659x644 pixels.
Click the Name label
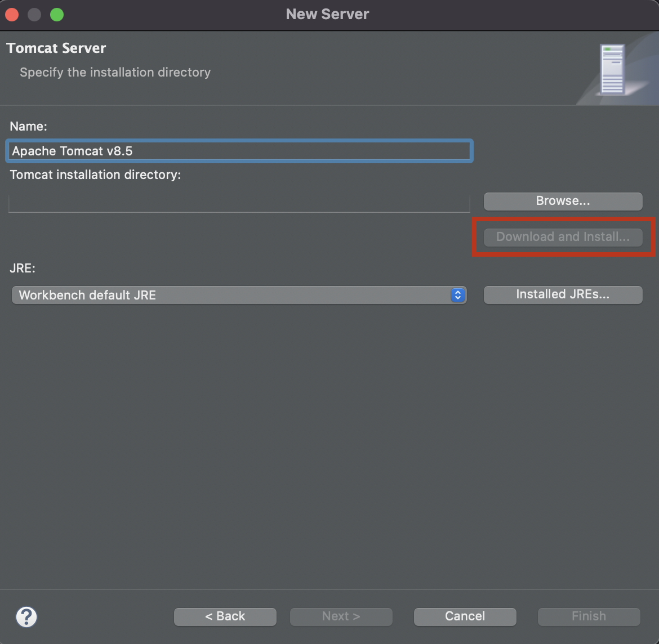click(x=29, y=127)
